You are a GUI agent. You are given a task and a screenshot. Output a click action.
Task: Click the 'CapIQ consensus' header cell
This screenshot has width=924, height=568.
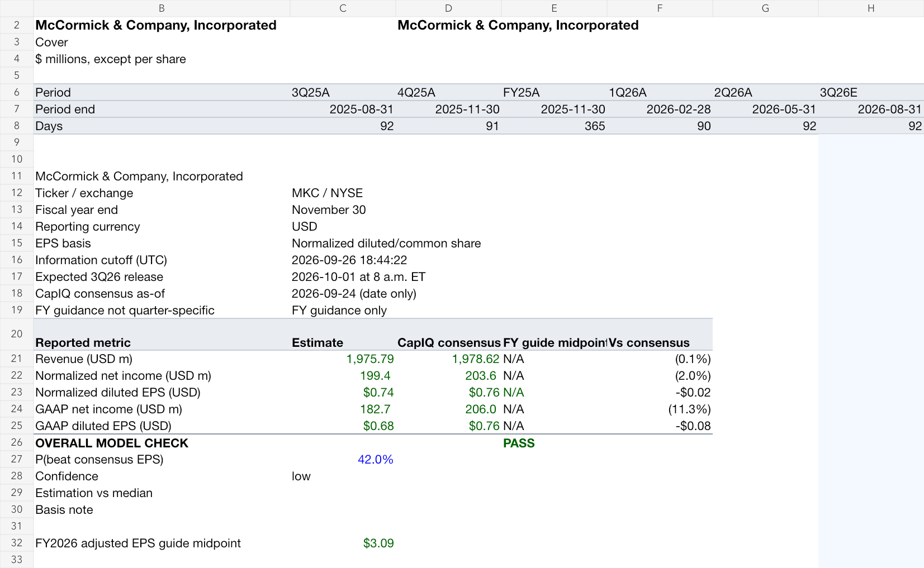click(448, 335)
